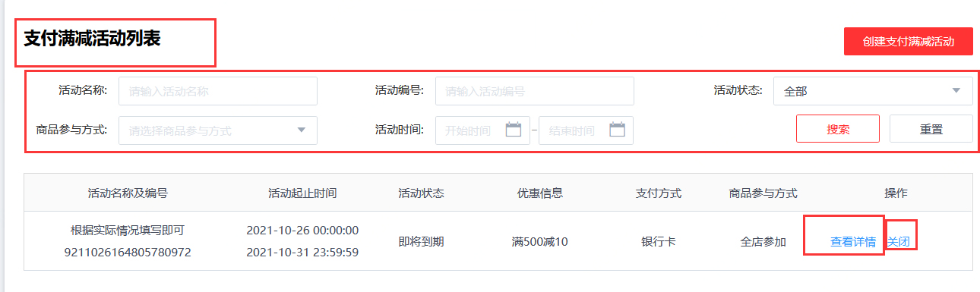This screenshot has width=980, height=292.
Task: Click end time 2021-10-31 23:59:59
Action: tap(302, 252)
